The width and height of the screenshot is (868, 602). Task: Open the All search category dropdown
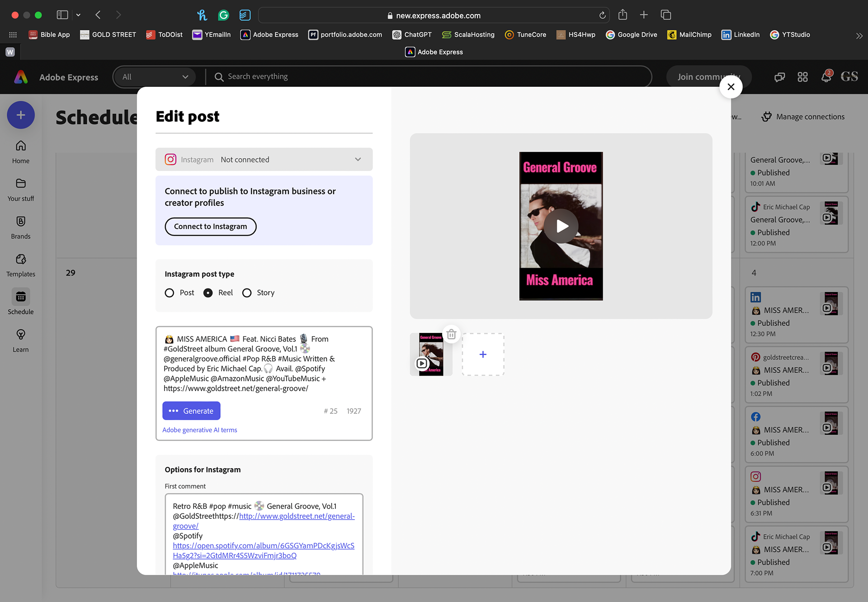[x=155, y=77]
